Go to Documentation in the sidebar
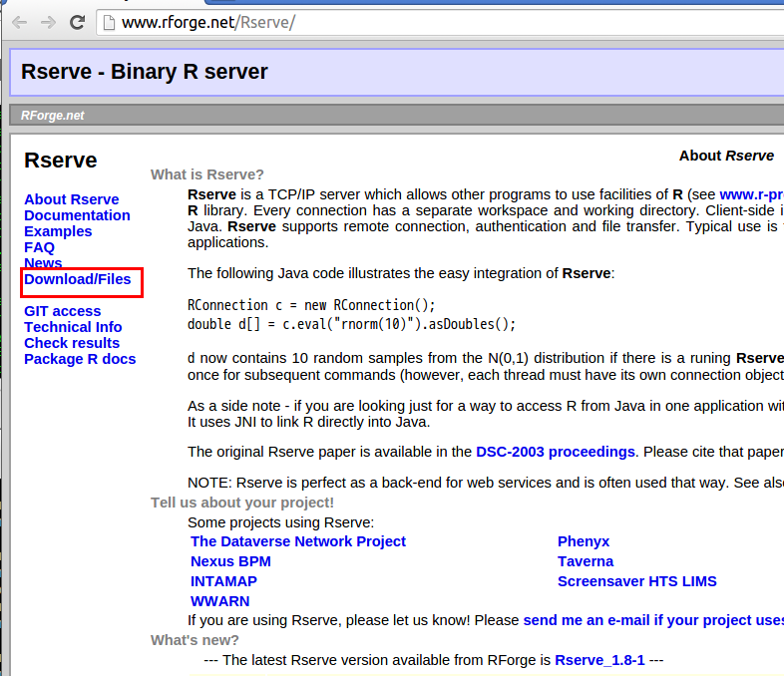 pyautogui.click(x=77, y=215)
